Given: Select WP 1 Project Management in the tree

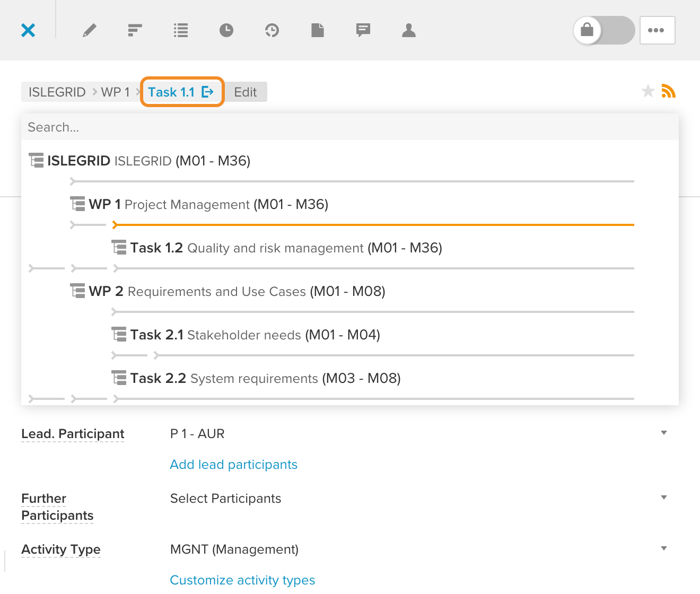Looking at the screenshot, I should 199,204.
